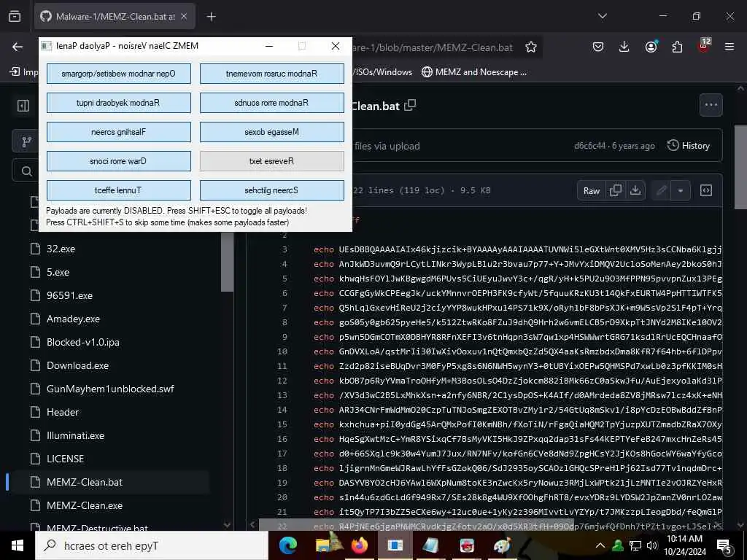Select the Malware-1/MEMZ-Clean.bat browser tab
This screenshot has width=747, height=560.
(x=115, y=17)
